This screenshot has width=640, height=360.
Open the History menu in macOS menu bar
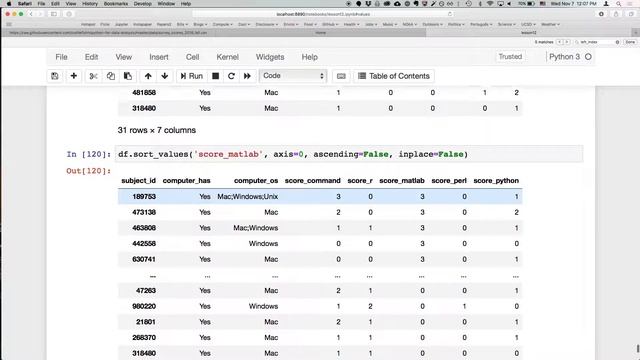[90, 4]
